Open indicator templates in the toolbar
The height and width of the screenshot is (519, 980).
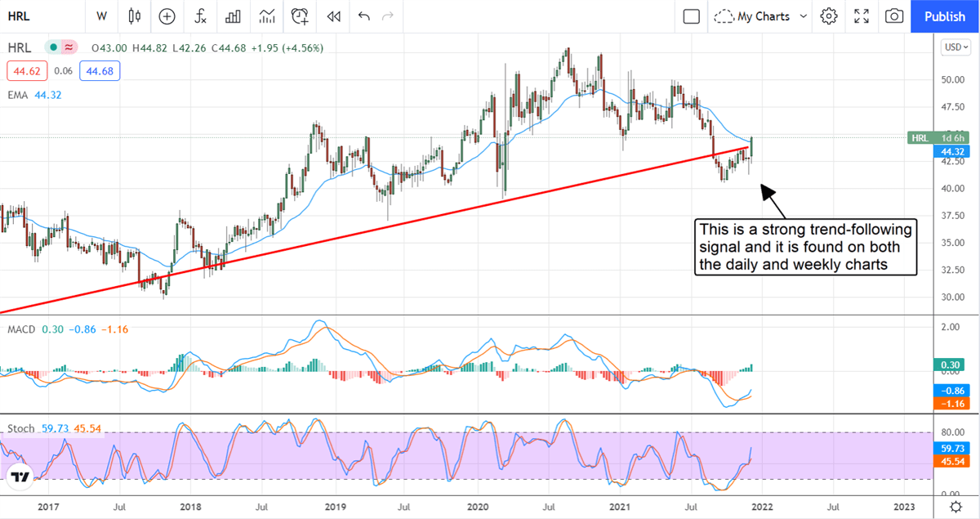click(267, 16)
